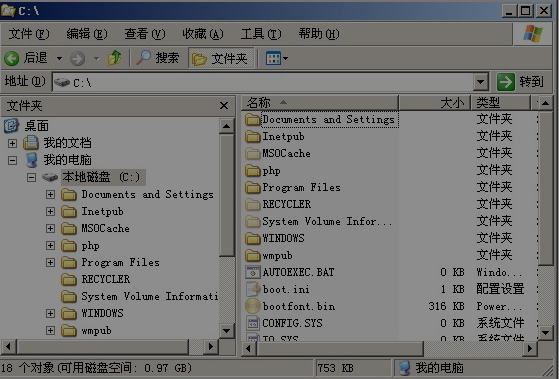Sort by the 类型 column header
The width and height of the screenshot is (559, 379).
(x=501, y=103)
